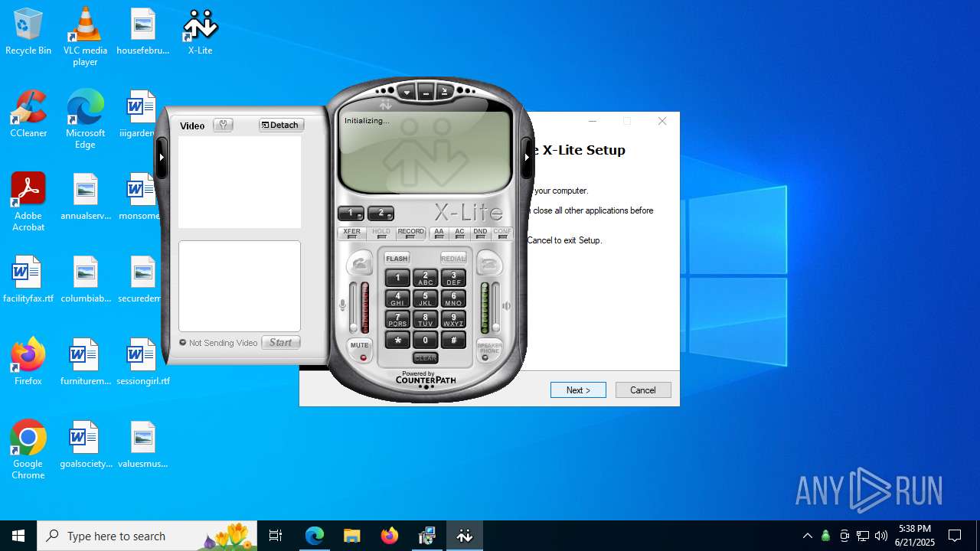The height and width of the screenshot is (551, 980).
Task: Toggle the MUTE button
Action: point(360,350)
